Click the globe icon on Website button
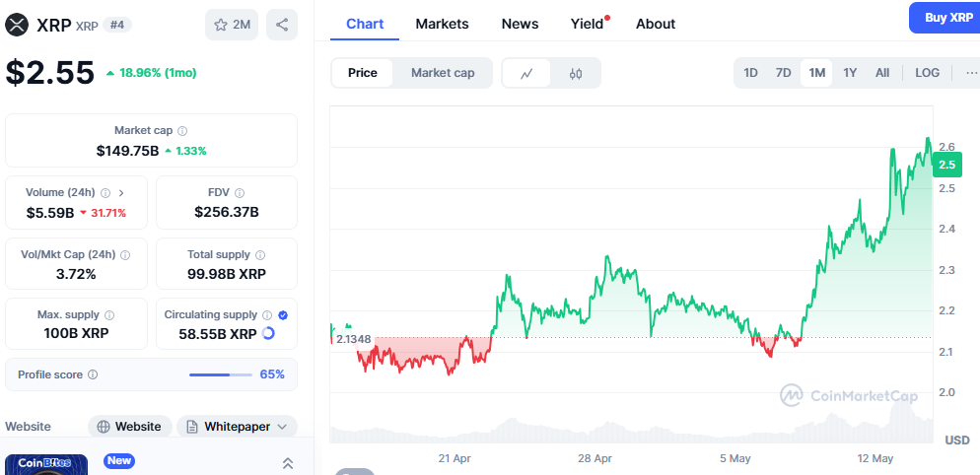980x475 pixels. (104, 427)
